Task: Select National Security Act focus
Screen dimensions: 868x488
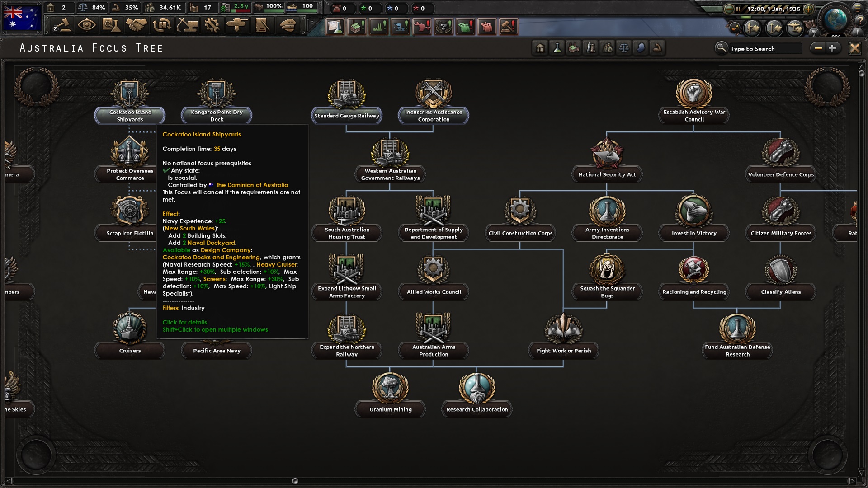Action: [607, 160]
